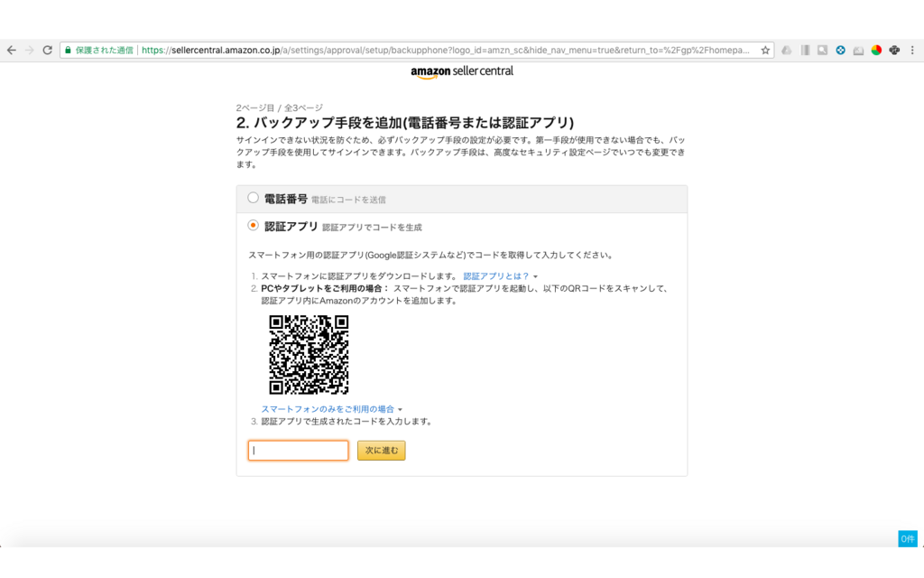Click the dark puzzle extension icon
The width and height of the screenshot is (924, 578).
click(x=894, y=51)
